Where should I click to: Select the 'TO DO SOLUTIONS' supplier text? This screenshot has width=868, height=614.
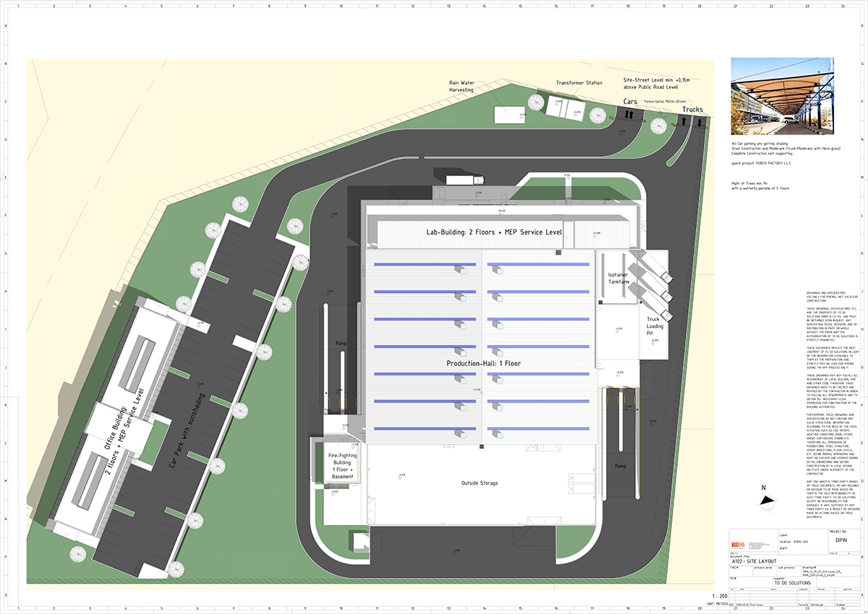(x=793, y=582)
